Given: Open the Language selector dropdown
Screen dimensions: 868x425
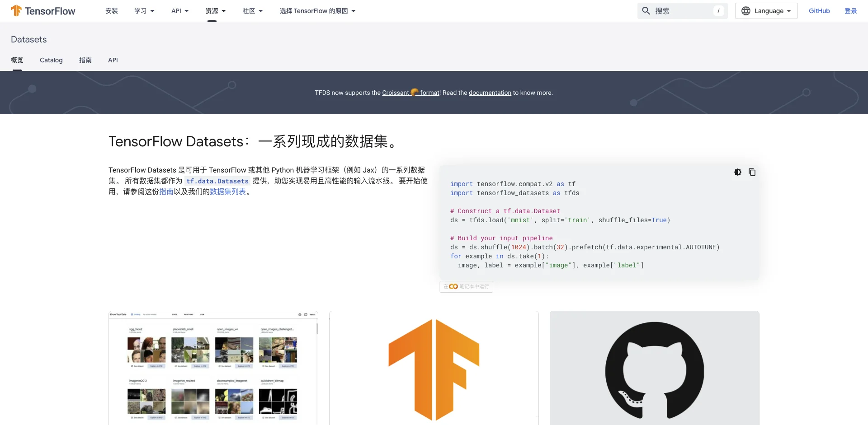Looking at the screenshot, I should (766, 11).
